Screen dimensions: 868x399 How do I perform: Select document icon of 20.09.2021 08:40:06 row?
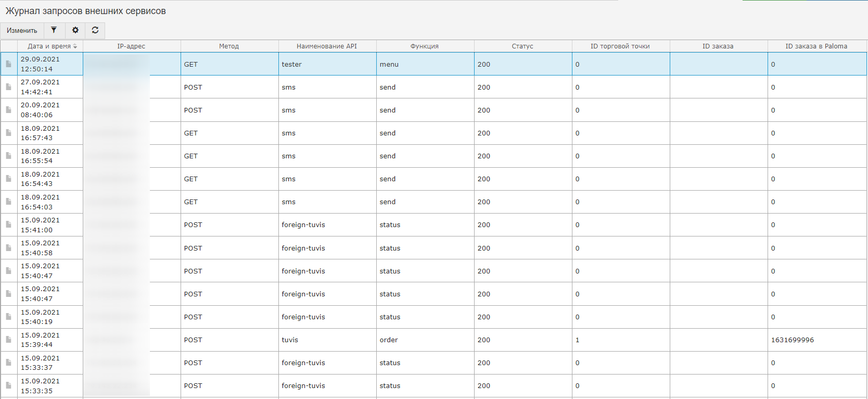[x=9, y=110]
